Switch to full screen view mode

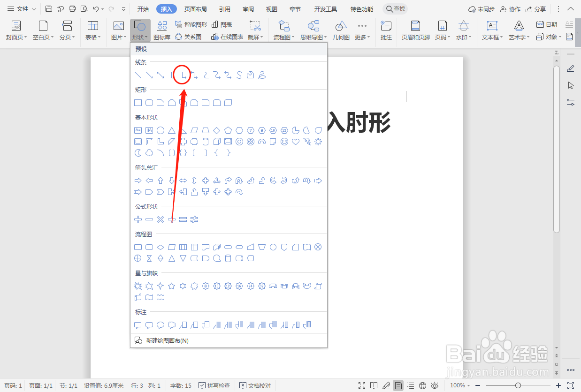[362, 385]
